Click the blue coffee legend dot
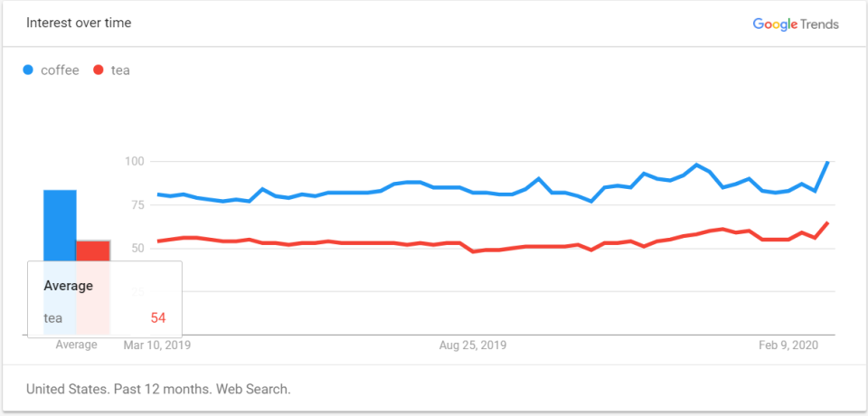The height and width of the screenshot is (416, 868). (29, 70)
